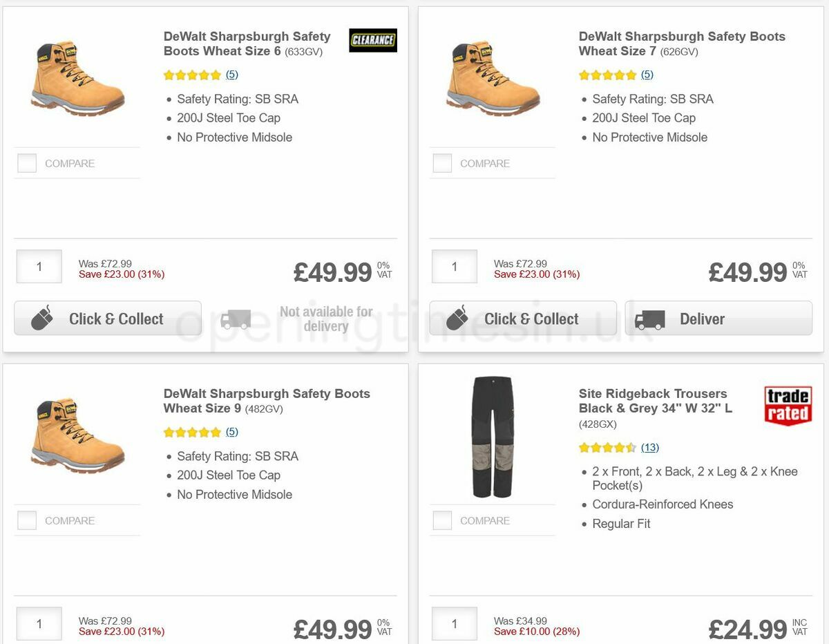The height and width of the screenshot is (644, 829).
Task: Tick Compare checkbox for Size 7 boots
Action: point(442,163)
